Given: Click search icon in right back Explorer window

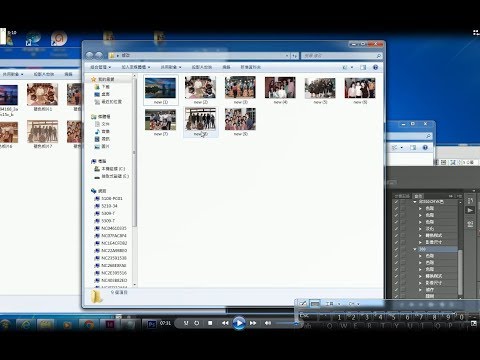Looking at the screenshot, I should [x=428, y=136].
